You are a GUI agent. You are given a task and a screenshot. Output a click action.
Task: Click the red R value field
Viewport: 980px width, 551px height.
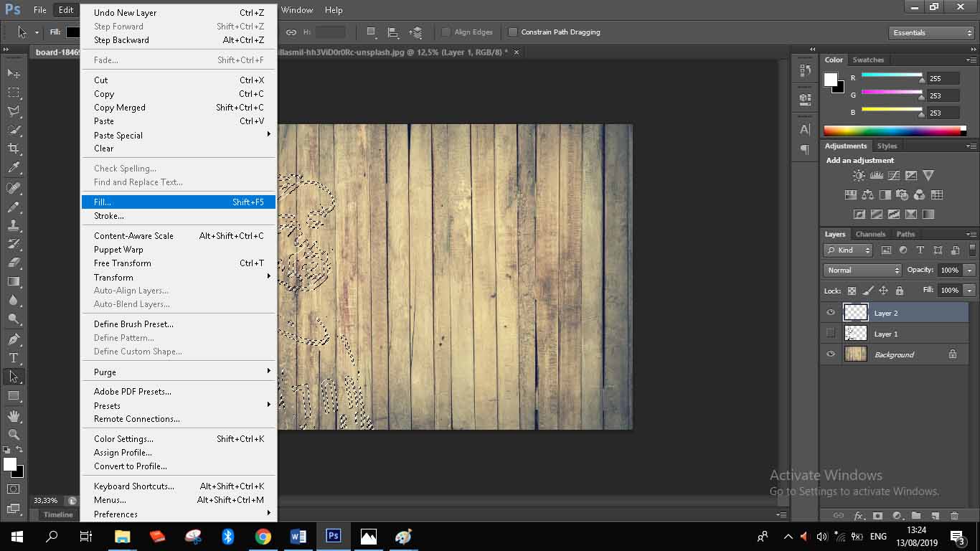(x=942, y=78)
